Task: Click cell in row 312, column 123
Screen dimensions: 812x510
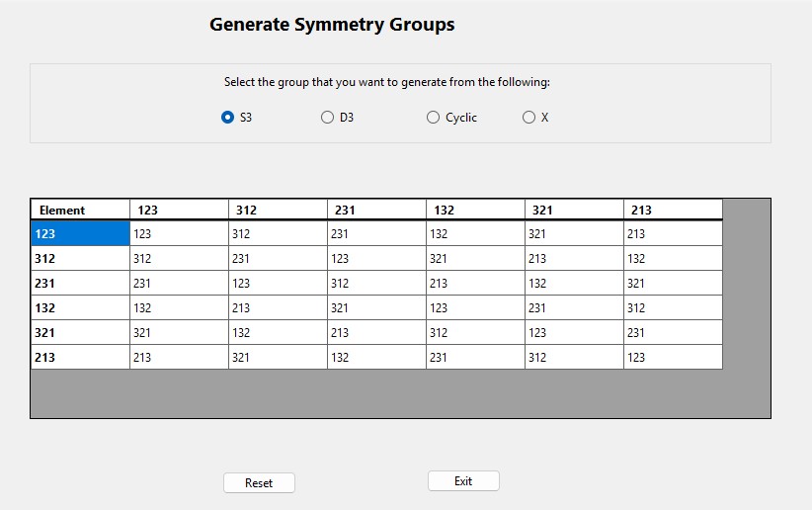Action: point(179,258)
